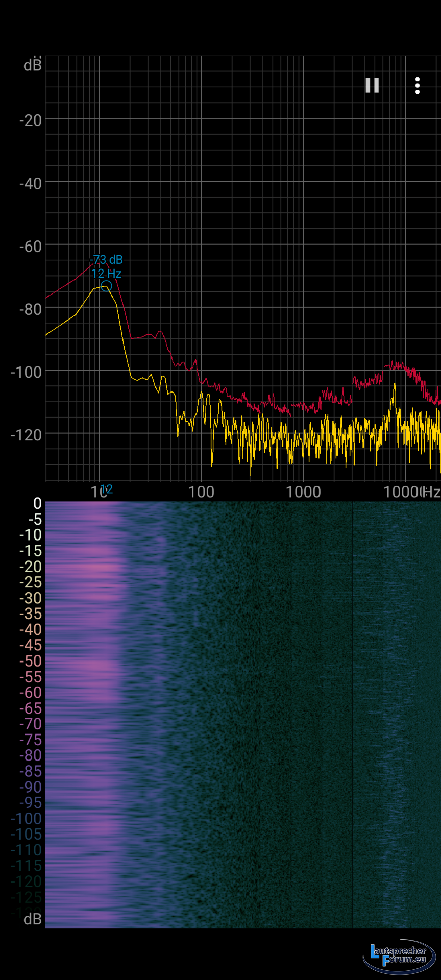Click the -40 dB spectrum axis label

(30, 184)
